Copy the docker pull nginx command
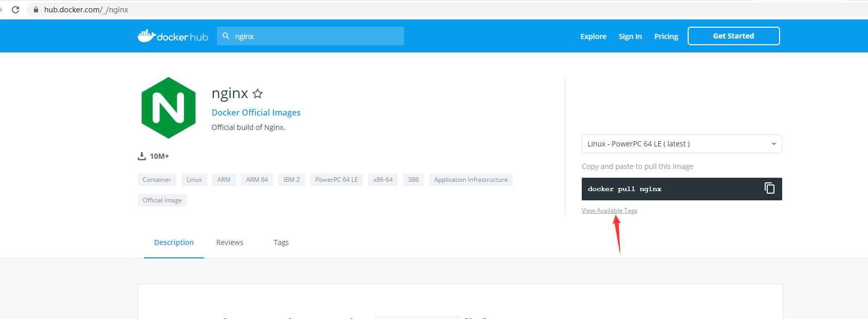Image resolution: width=868 pixels, height=319 pixels. (769, 189)
